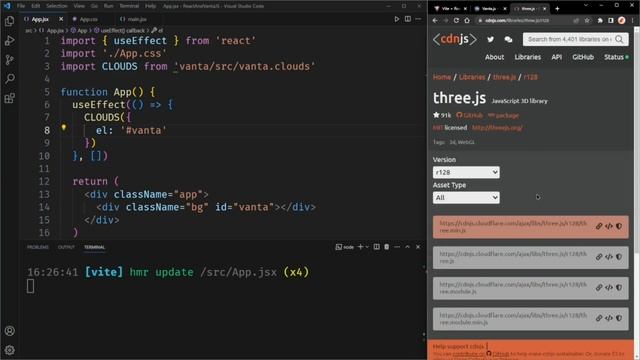The width and height of the screenshot is (640, 360).
Task: Switch to the Vanta.js browser tab
Action: [489, 9]
